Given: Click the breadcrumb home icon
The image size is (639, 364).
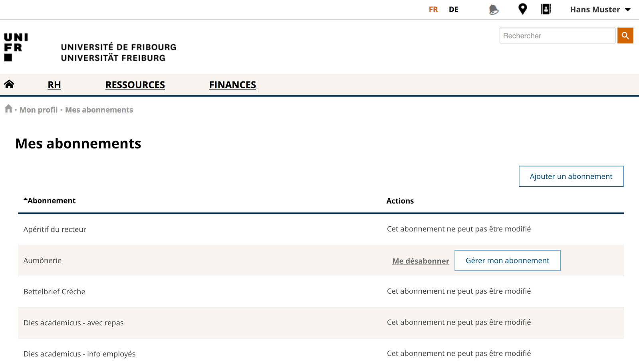Looking at the screenshot, I should pyautogui.click(x=8, y=109).
